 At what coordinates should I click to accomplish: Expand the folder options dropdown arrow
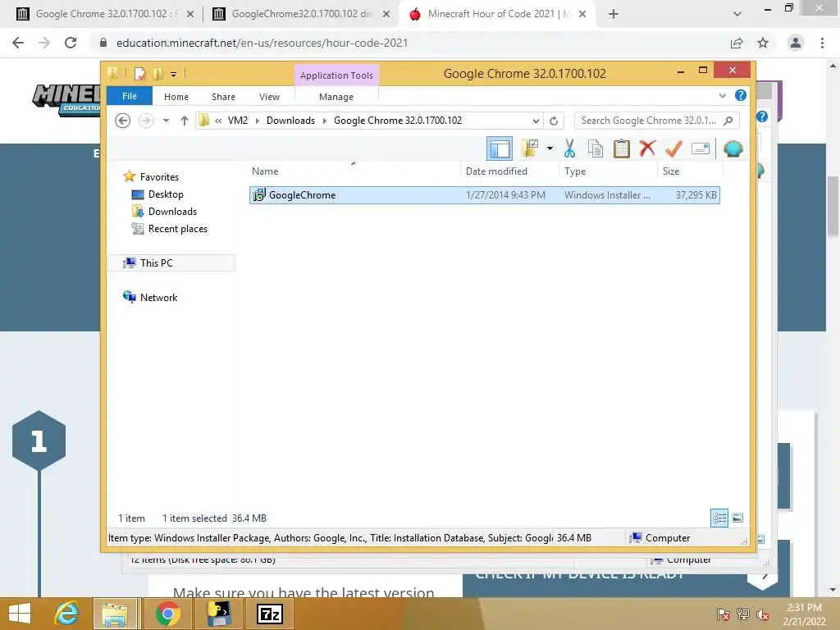click(x=550, y=148)
